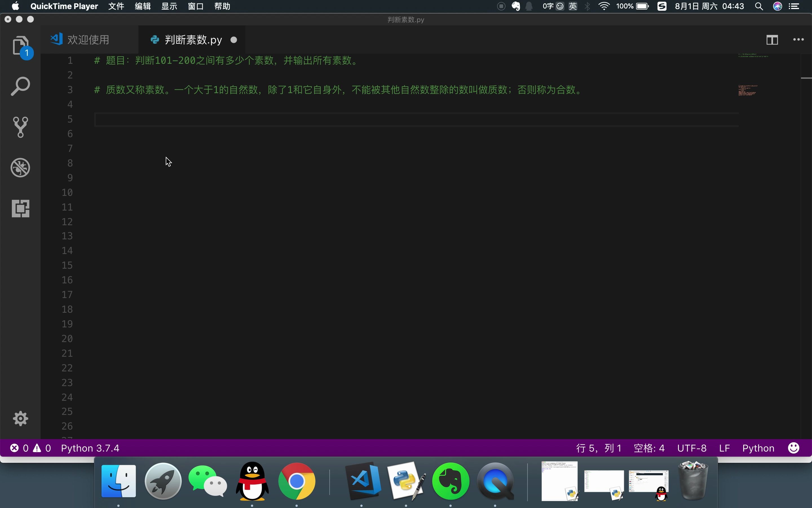Image resolution: width=812 pixels, height=508 pixels.
Task: Open the first minimized window in Dock
Action: [560, 481]
